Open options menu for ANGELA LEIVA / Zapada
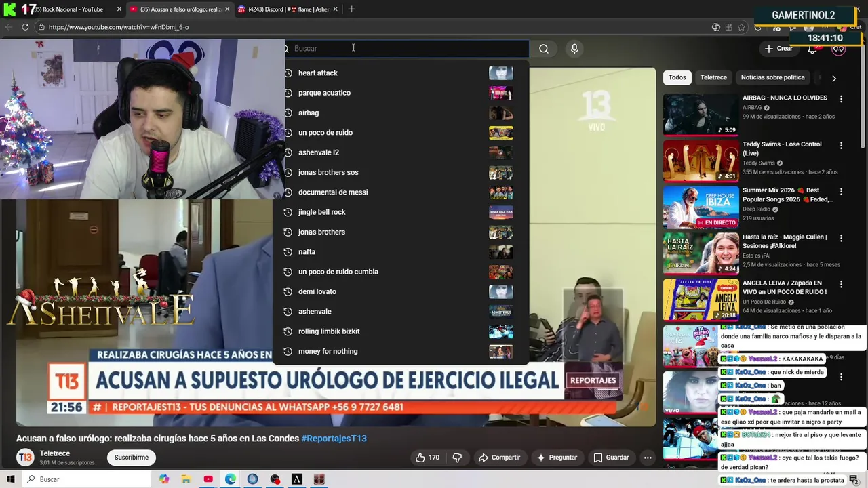868x488 pixels. click(x=841, y=285)
